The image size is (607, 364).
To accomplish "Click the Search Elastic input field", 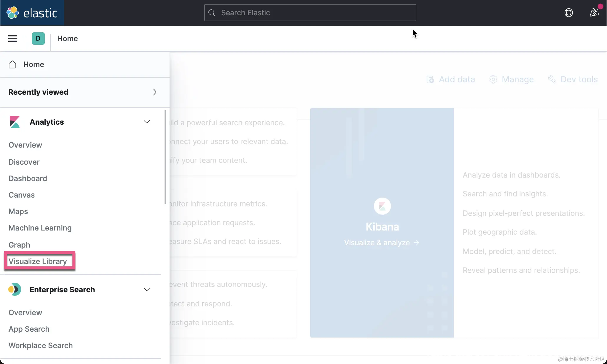I will tap(310, 13).
